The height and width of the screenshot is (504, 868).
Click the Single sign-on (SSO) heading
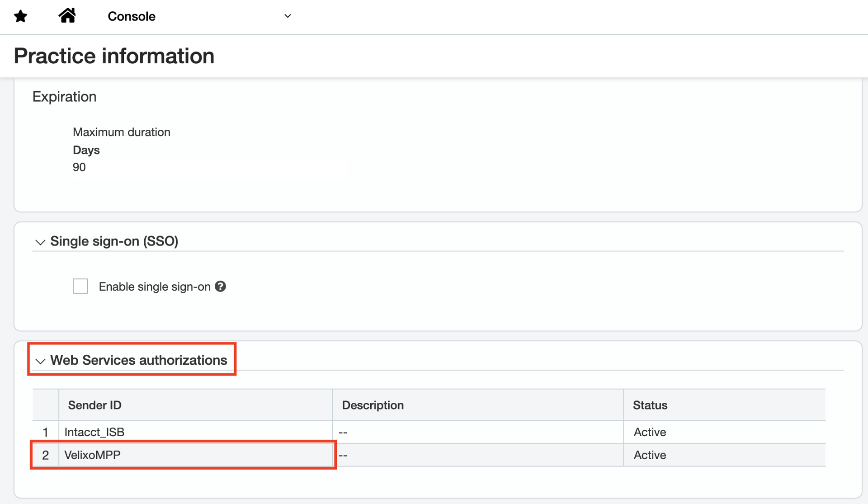pyautogui.click(x=114, y=241)
